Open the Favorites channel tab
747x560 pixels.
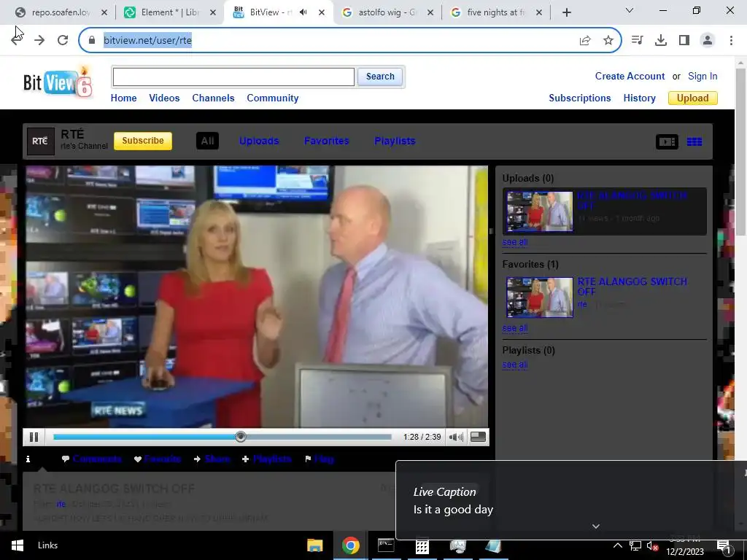326,141
